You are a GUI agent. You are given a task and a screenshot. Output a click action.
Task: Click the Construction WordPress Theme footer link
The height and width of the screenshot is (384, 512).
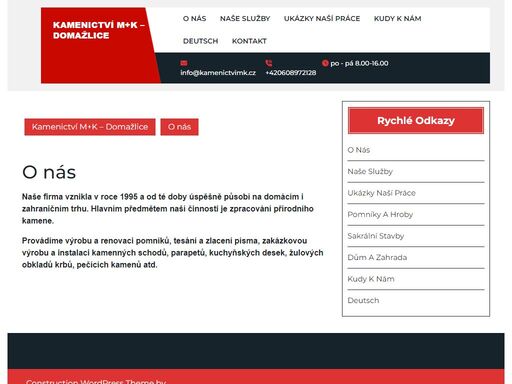click(x=96, y=381)
